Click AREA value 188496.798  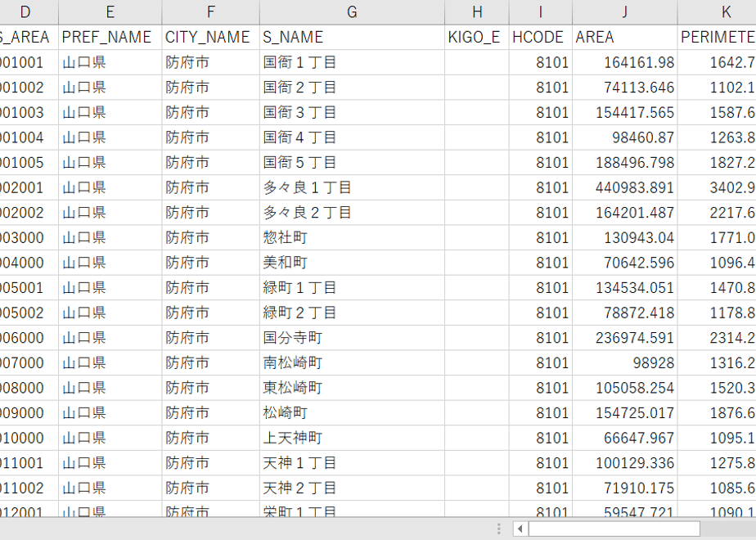tap(625, 163)
